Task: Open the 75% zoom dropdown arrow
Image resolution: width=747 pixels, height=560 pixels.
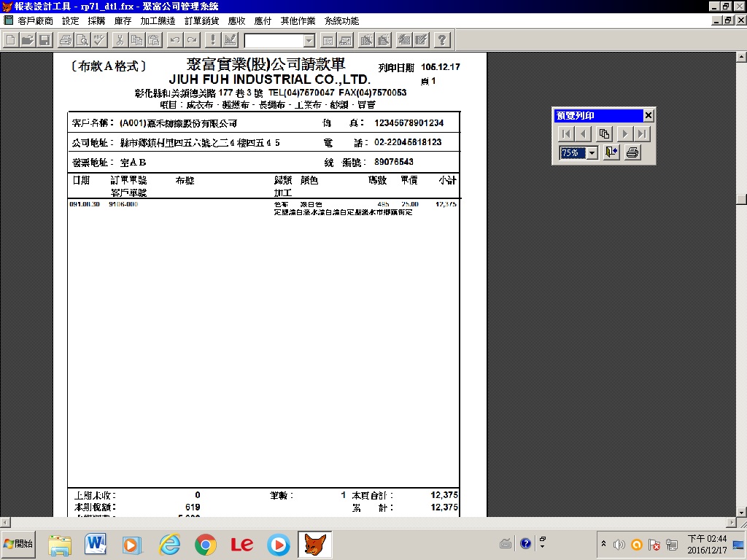Action: (592, 153)
